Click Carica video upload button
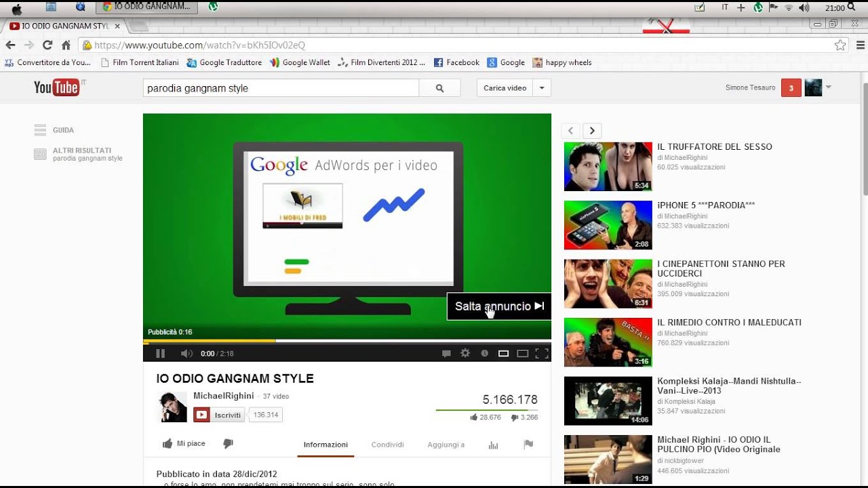 [505, 88]
